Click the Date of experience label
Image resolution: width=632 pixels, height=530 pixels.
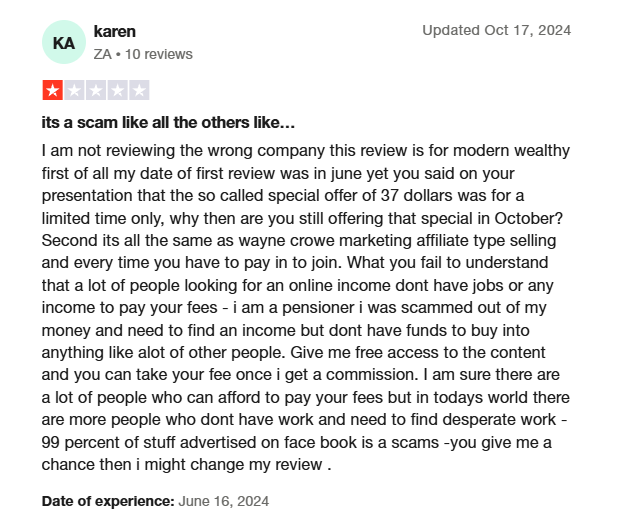click(x=108, y=501)
